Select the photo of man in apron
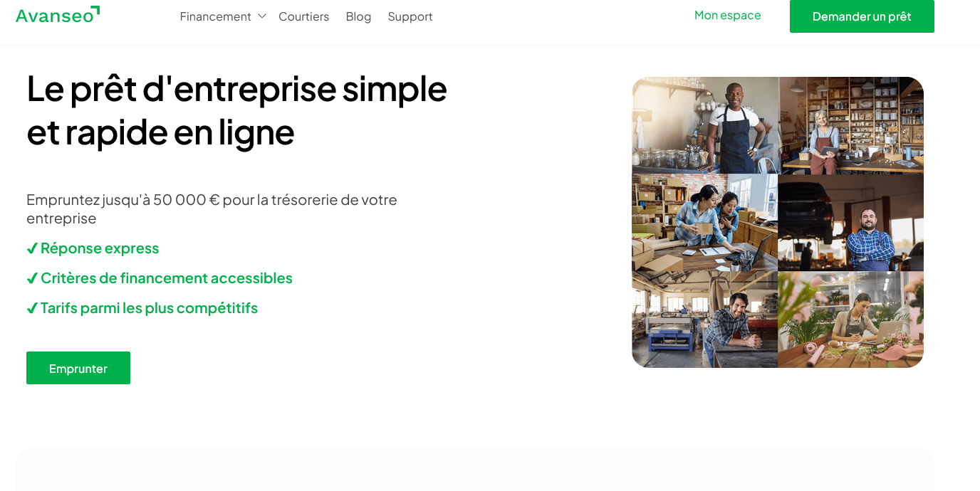This screenshot has width=980, height=491. (705, 125)
